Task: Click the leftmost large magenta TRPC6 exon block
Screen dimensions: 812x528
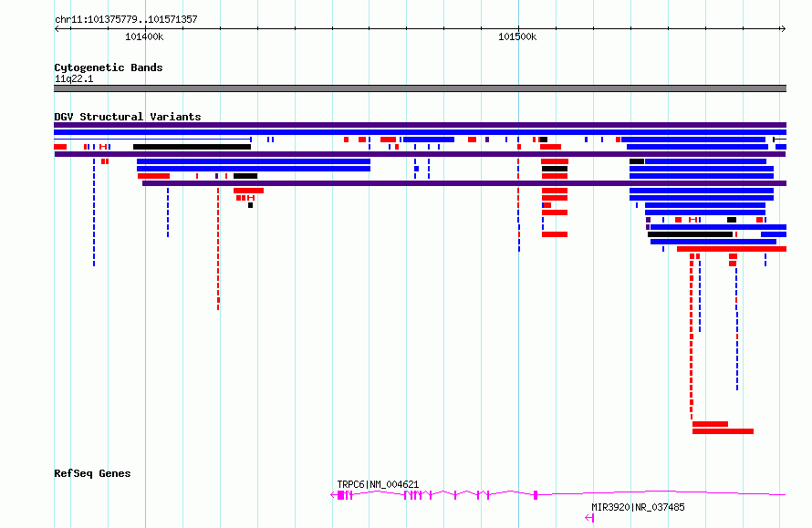Action: [340, 495]
